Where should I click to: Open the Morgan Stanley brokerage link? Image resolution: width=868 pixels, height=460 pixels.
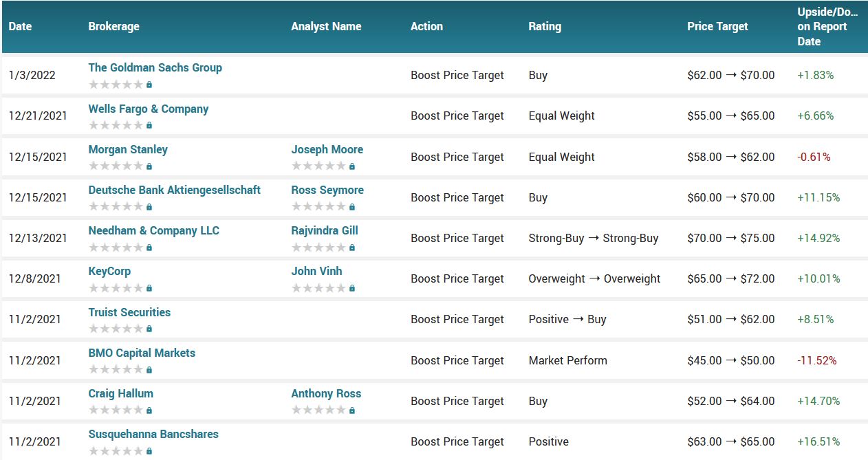[128, 149]
